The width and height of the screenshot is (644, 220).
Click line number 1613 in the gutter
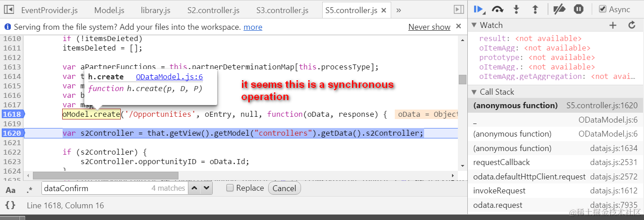coord(12,67)
